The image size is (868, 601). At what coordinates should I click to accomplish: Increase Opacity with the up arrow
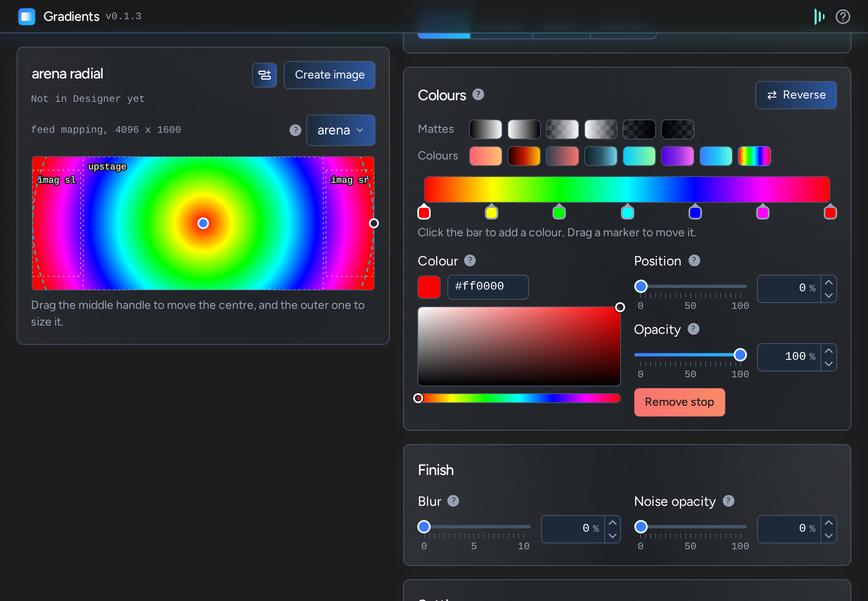click(x=829, y=351)
